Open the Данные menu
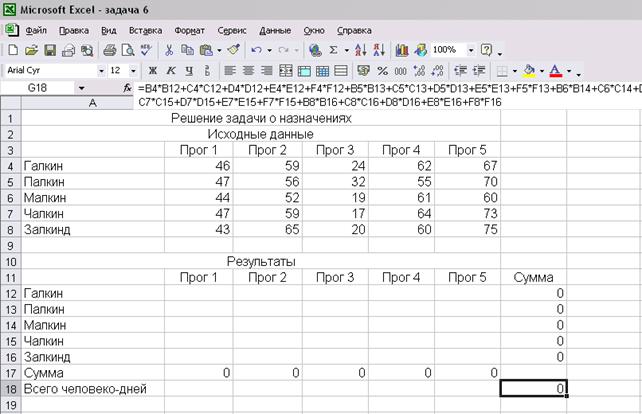The height and width of the screenshot is (414, 642). [275, 30]
